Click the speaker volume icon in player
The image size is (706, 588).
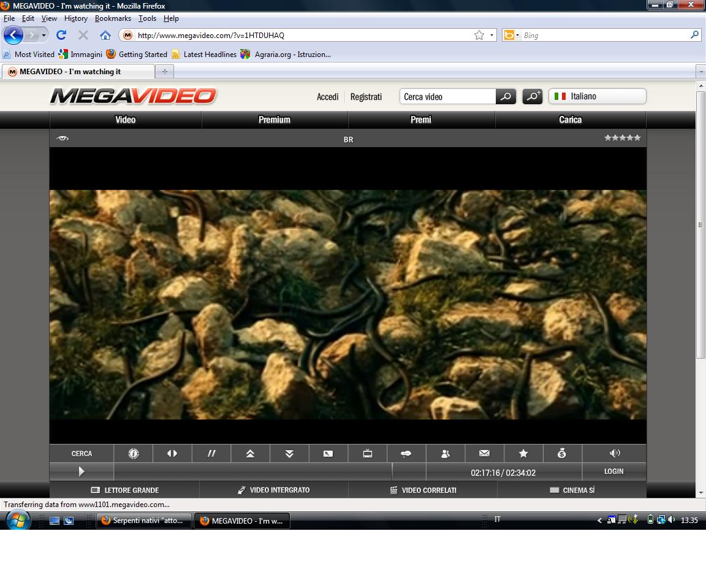(x=615, y=454)
